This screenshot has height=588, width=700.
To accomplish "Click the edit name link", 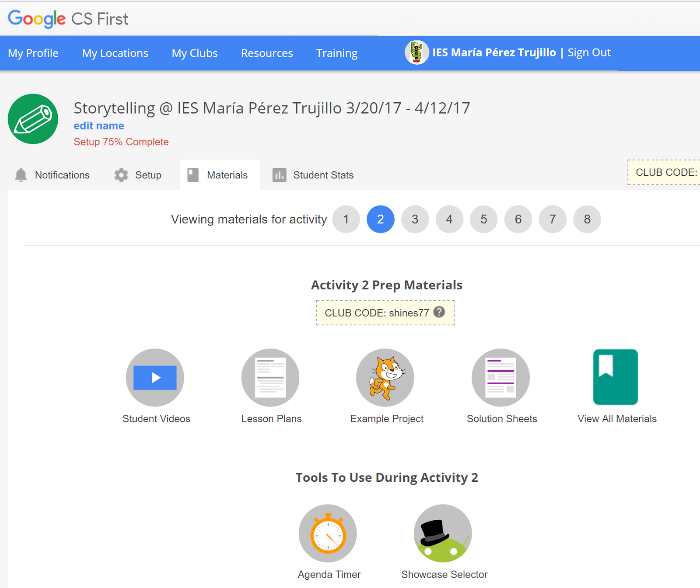I will pos(98,125).
